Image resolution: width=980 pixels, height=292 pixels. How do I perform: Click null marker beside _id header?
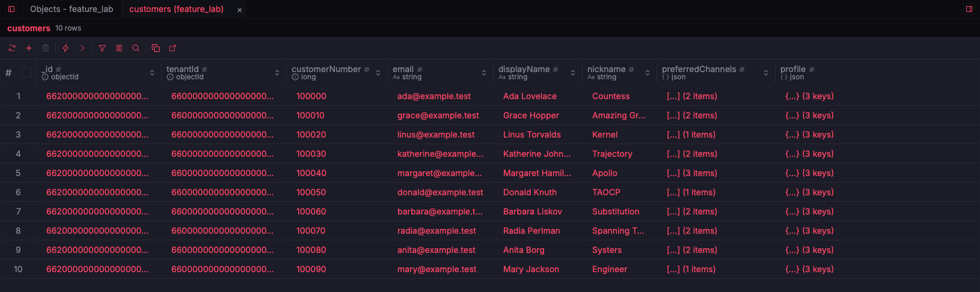pyautogui.click(x=58, y=70)
